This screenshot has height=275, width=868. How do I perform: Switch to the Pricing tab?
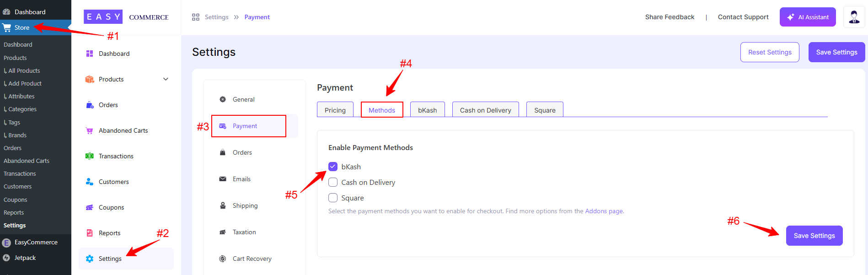pyautogui.click(x=335, y=110)
